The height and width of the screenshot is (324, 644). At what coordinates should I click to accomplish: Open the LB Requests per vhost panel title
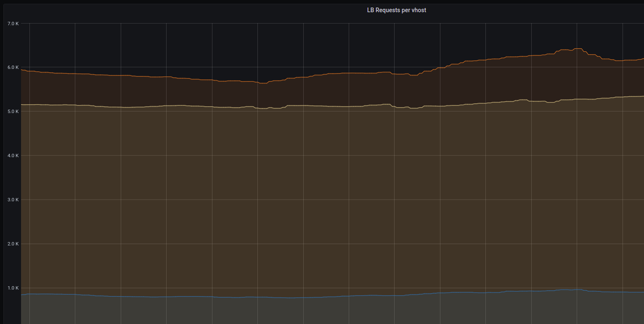pyautogui.click(x=396, y=10)
